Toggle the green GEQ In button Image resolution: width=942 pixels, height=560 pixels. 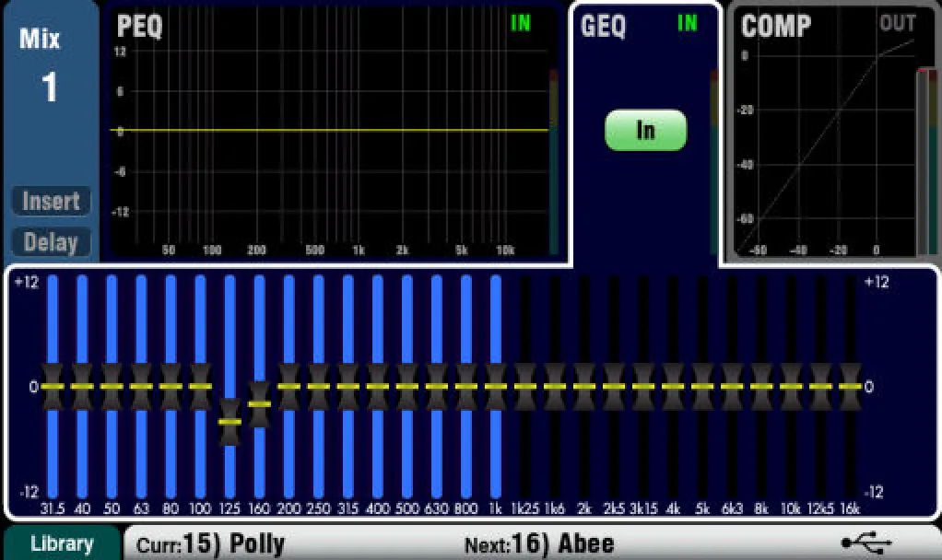[x=645, y=130]
